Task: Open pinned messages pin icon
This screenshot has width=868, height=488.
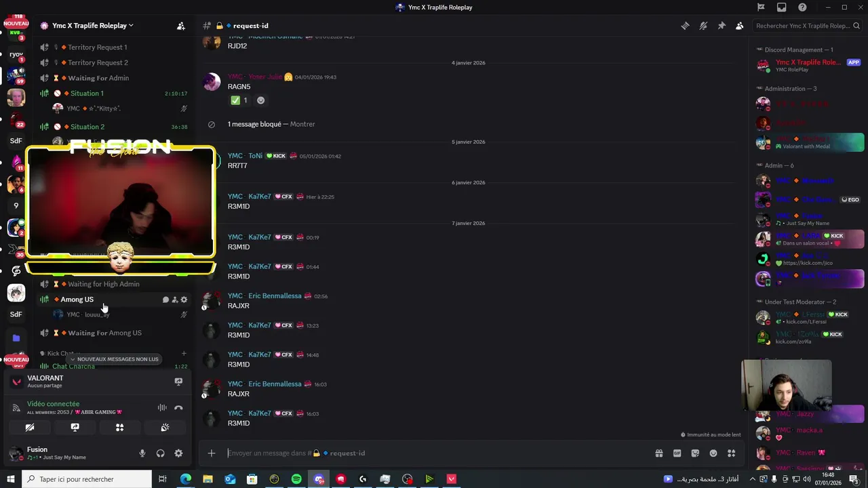Action: tap(722, 26)
